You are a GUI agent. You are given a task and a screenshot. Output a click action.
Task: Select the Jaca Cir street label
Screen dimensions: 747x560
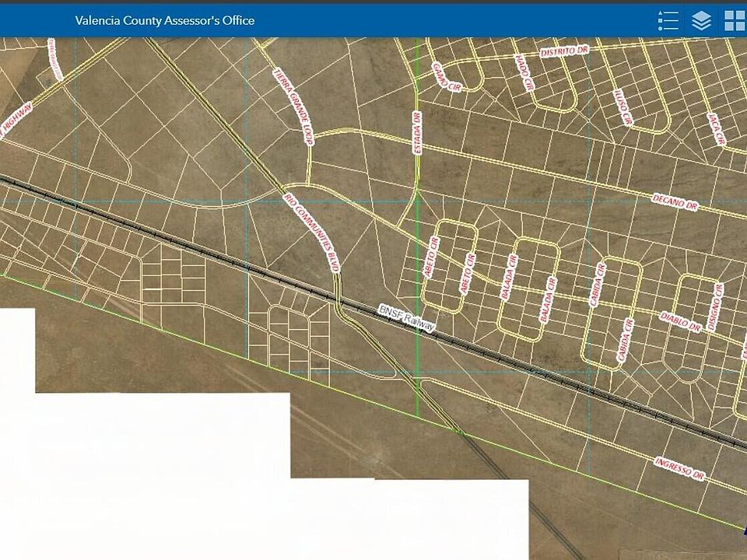[x=717, y=129]
